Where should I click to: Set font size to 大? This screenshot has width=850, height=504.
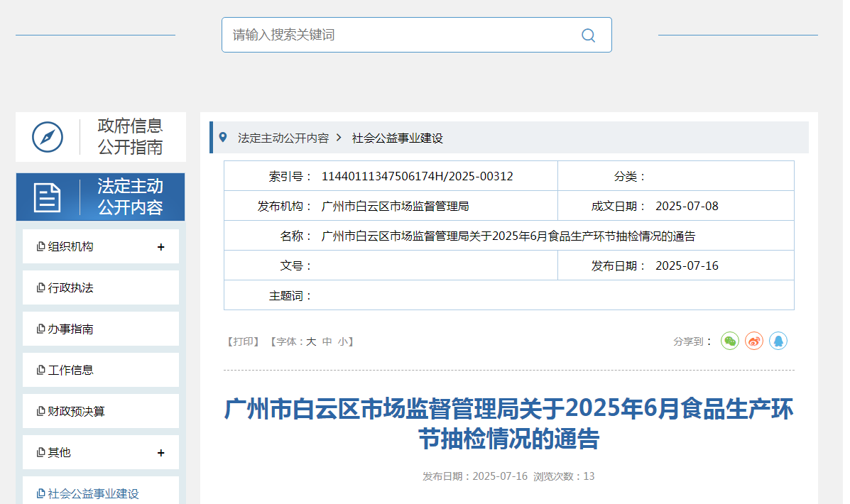tap(311, 341)
